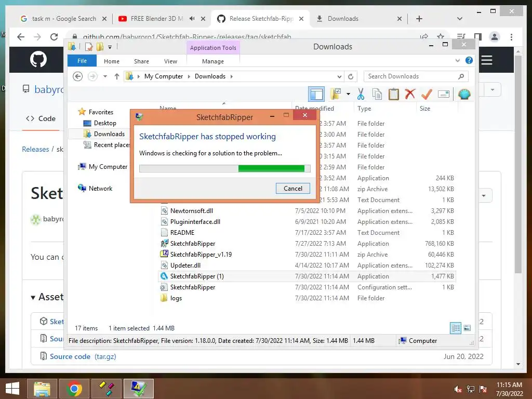Screen dimensions: 532x399
Task: Open the Windows Start button
Action: point(12,389)
